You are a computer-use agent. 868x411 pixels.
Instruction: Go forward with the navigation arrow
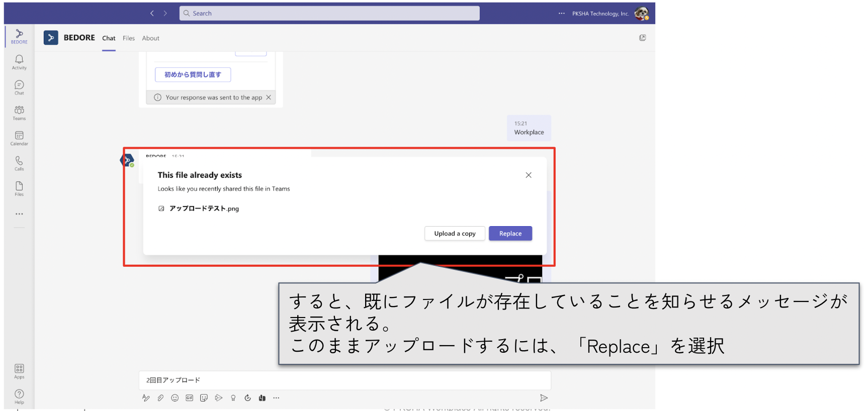click(165, 13)
